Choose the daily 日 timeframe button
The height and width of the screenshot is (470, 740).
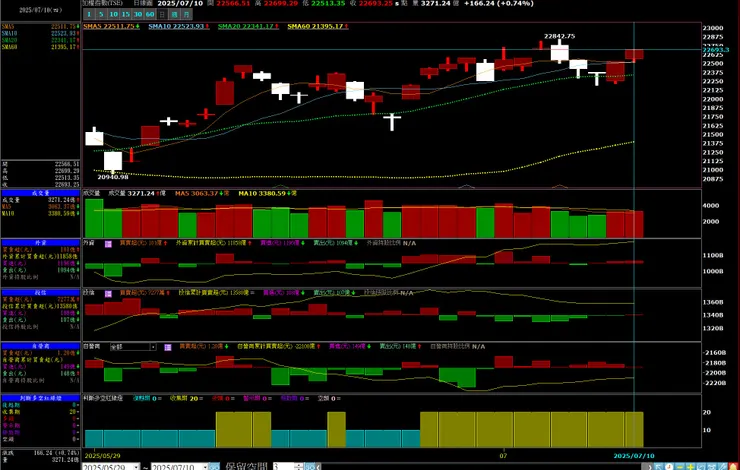(x=162, y=14)
